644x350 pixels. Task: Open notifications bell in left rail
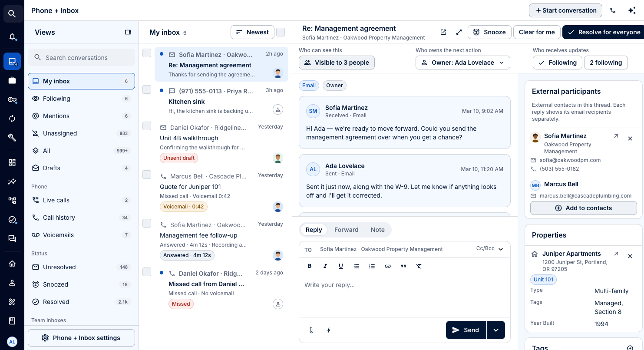[12, 37]
